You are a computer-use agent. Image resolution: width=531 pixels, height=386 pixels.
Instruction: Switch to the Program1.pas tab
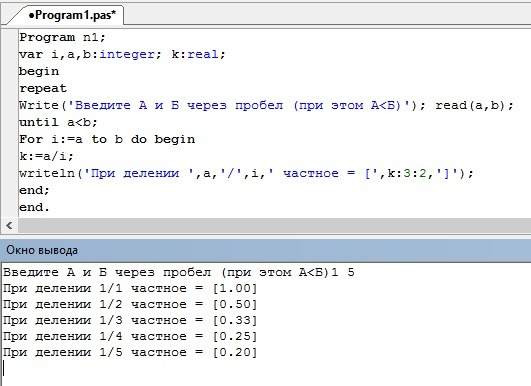point(72,15)
